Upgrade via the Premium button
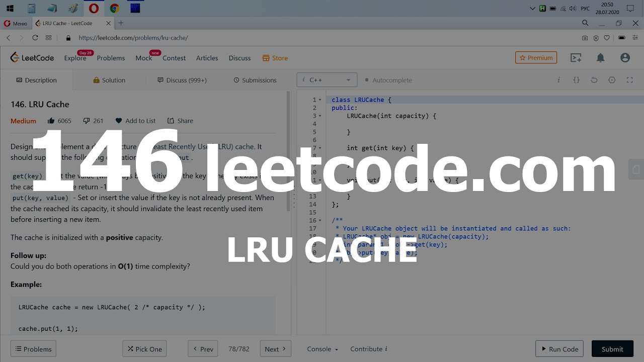Screen dimensions: 644x362 click(536, 58)
